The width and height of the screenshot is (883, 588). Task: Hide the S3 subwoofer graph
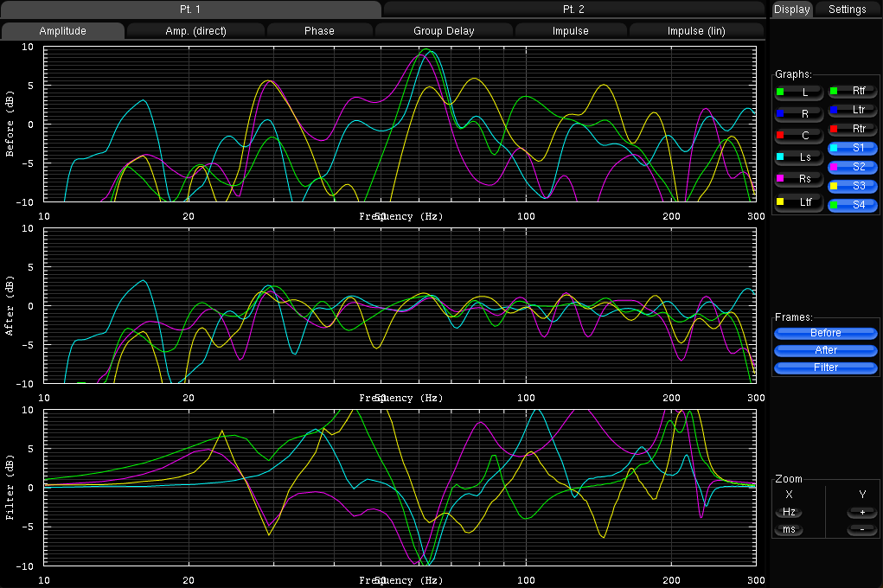click(x=853, y=186)
